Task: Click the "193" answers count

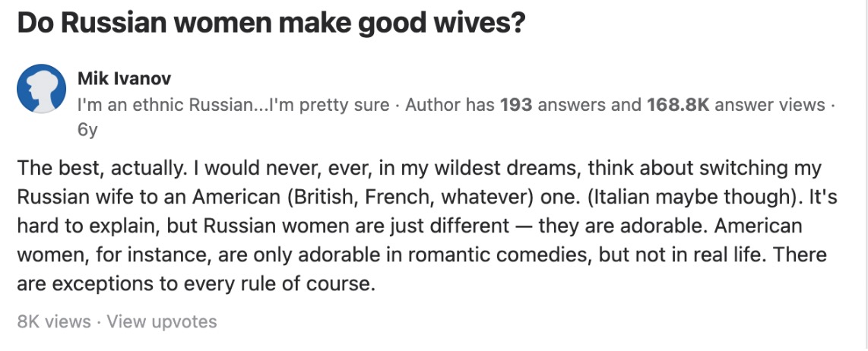Action: pyautogui.click(x=516, y=104)
